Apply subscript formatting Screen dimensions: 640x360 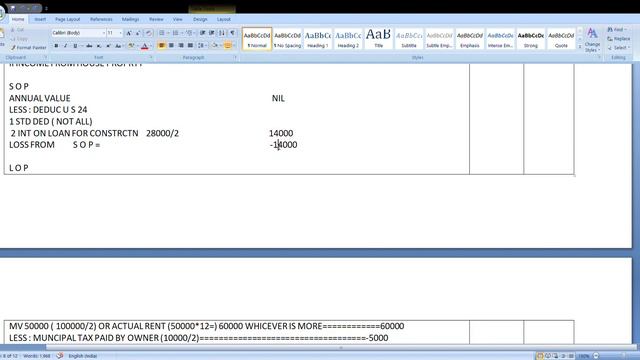point(99,46)
